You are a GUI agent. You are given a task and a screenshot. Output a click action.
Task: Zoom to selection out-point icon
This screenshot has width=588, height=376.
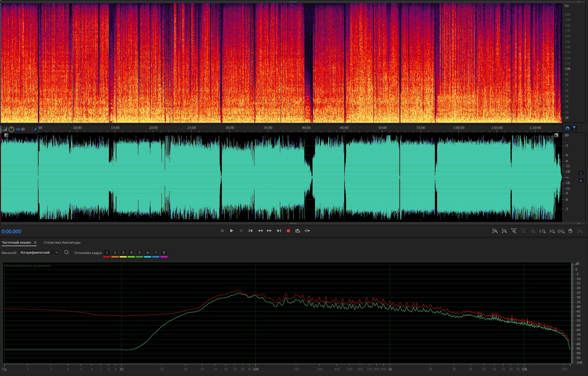(x=552, y=231)
